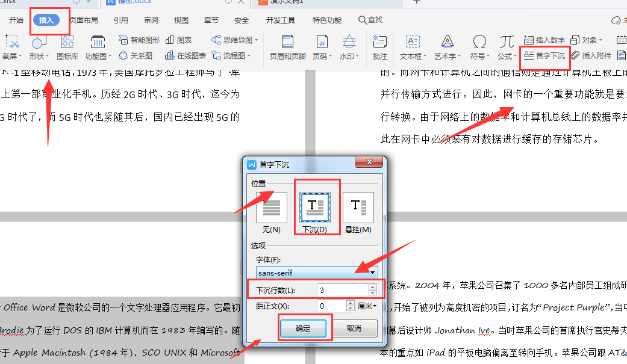Screen dimensions: 627x364
Task: Click 首字下沉 drop cap button
Action: (544, 55)
